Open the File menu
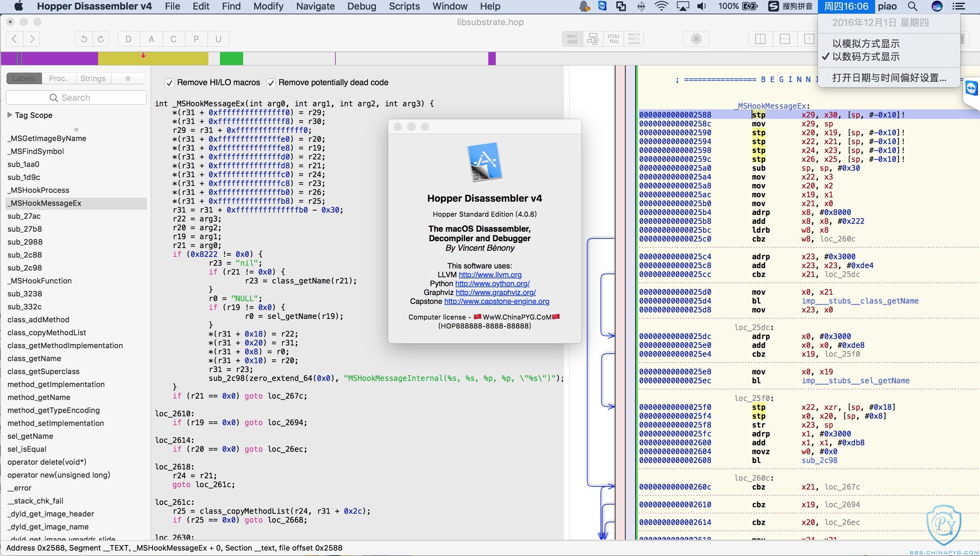Image resolution: width=980 pixels, height=556 pixels. click(x=173, y=6)
